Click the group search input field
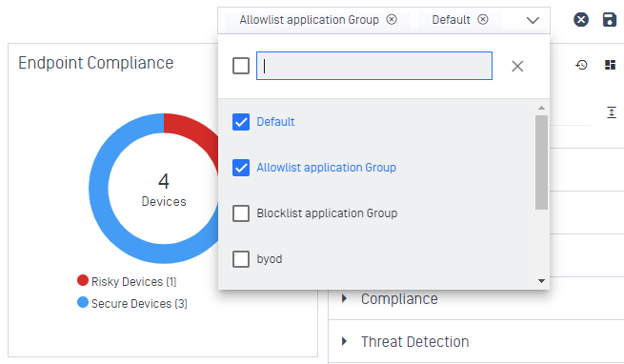 pyautogui.click(x=374, y=66)
